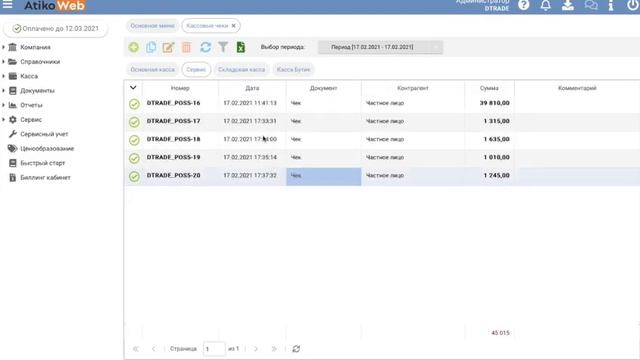Sort by the Комментарий column header
This screenshot has height=360, width=640.
577,88
